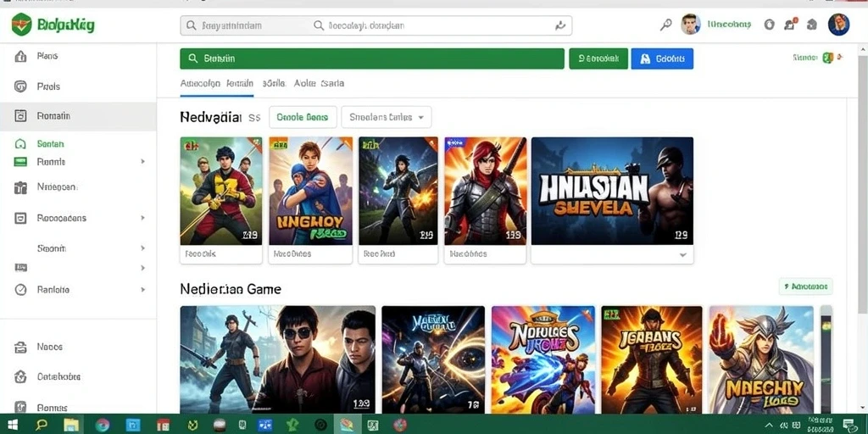Screen dimensions: 868x434
Task: Open taskbar search magnifier
Action: (41, 425)
